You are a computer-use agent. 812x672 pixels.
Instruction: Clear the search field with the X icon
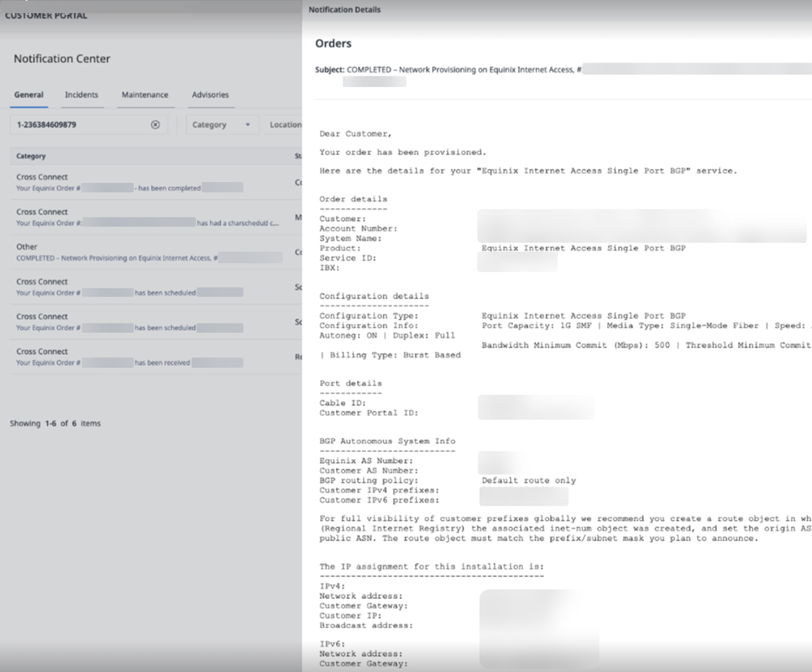[x=155, y=124]
